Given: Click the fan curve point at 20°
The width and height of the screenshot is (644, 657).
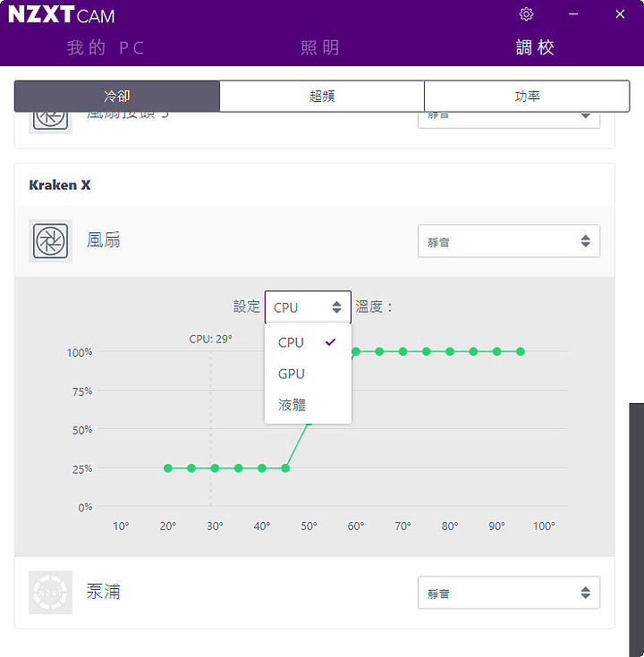Looking at the screenshot, I should (x=168, y=468).
